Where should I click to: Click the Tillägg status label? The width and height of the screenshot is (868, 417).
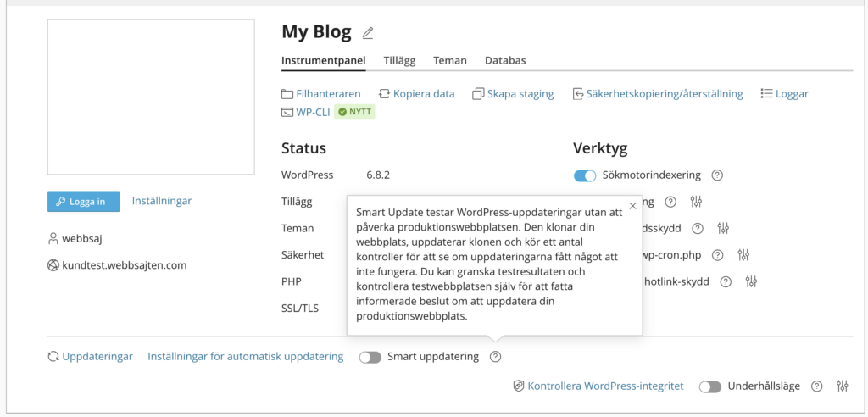pos(297,202)
